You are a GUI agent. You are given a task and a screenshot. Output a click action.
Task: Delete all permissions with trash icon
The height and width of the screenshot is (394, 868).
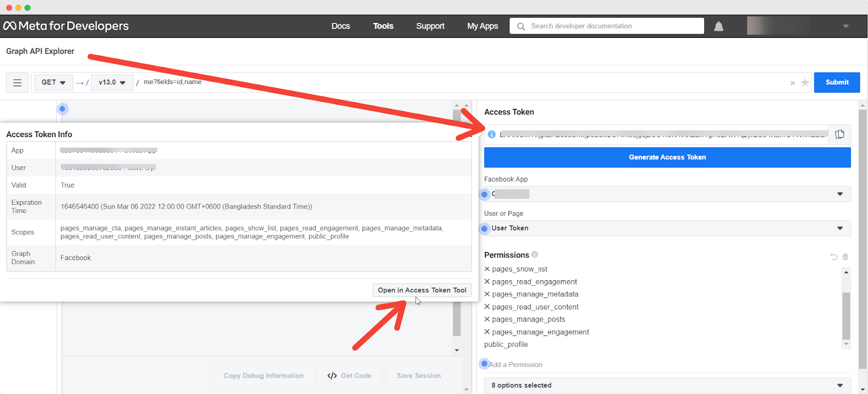point(845,256)
